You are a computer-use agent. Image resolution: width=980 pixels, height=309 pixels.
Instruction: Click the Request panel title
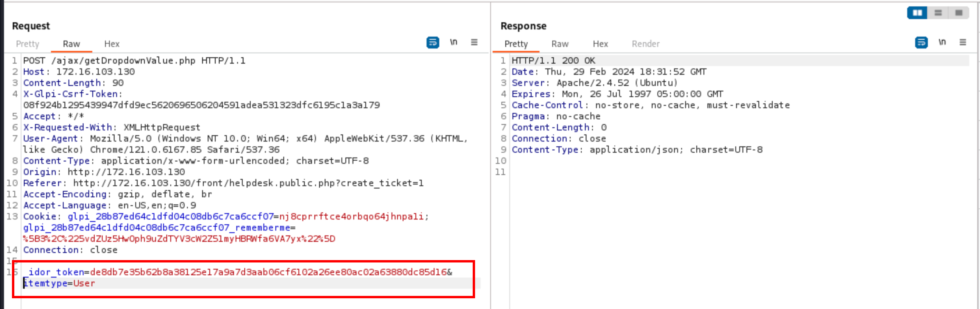tap(31, 26)
